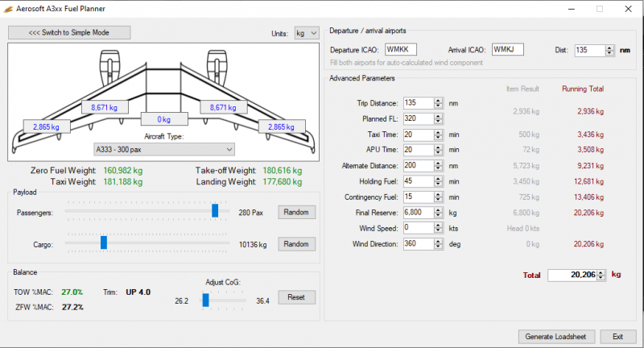The height and width of the screenshot is (348, 644).
Task: Close the Fuel Planner window
Action: click(628, 9)
